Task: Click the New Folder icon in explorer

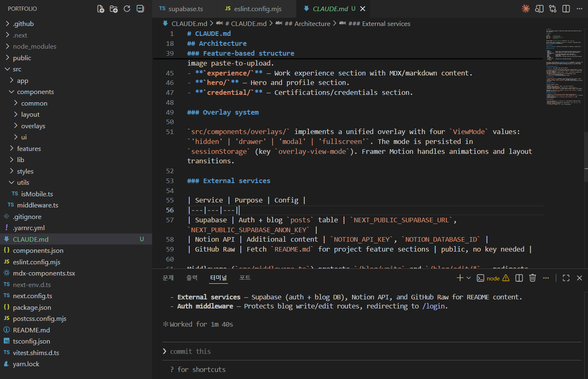Action: (x=114, y=9)
